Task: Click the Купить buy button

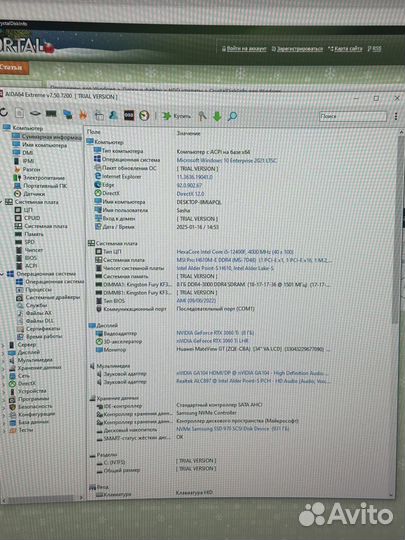Action: [176, 116]
